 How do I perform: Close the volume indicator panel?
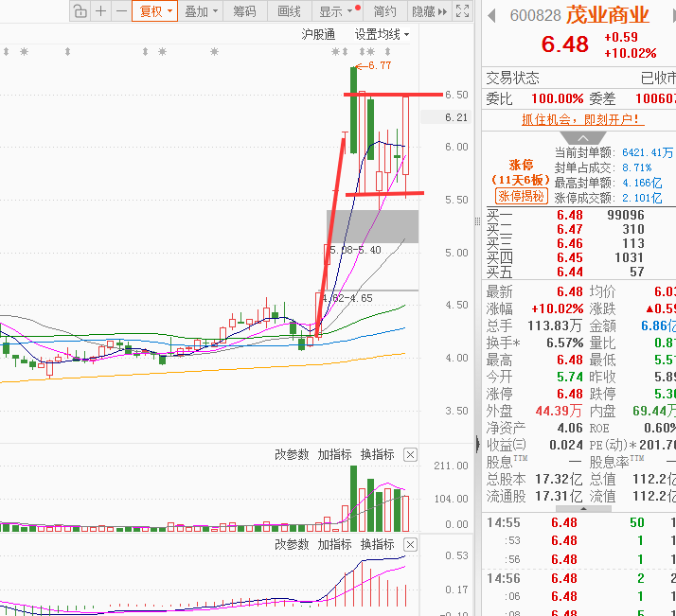pos(411,454)
